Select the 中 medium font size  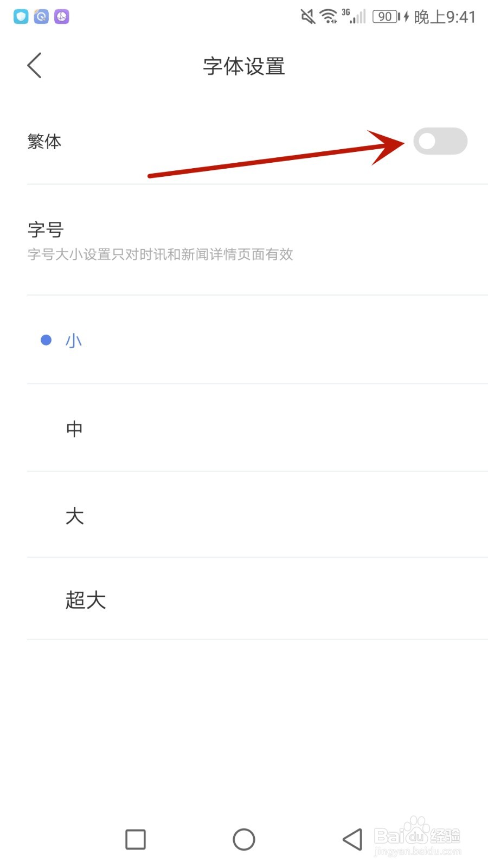click(74, 429)
